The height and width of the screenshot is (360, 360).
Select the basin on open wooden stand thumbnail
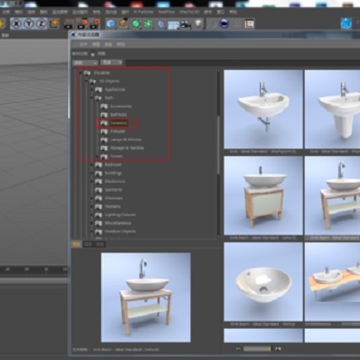332,195
